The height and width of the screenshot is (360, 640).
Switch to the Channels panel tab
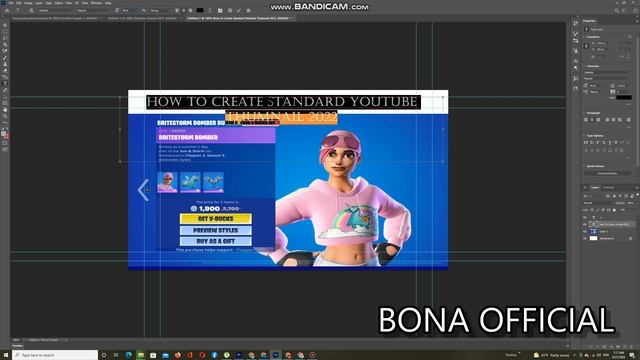[609, 188]
